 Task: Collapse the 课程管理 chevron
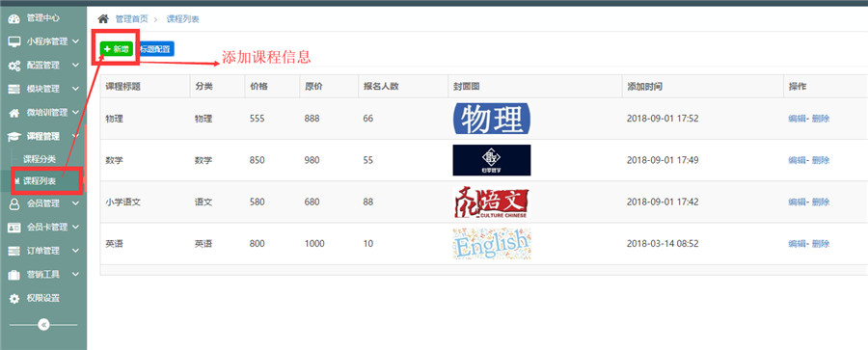click(76, 136)
